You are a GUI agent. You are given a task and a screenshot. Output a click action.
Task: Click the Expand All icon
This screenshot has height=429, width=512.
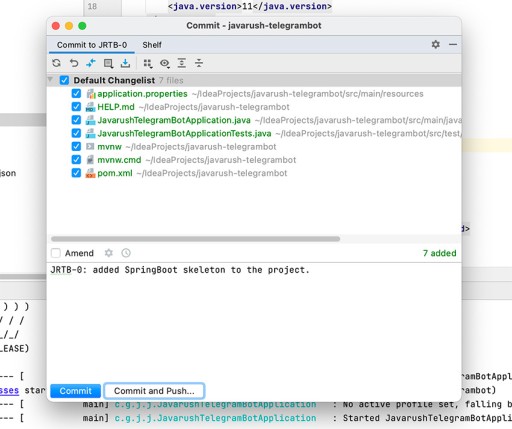(x=182, y=63)
